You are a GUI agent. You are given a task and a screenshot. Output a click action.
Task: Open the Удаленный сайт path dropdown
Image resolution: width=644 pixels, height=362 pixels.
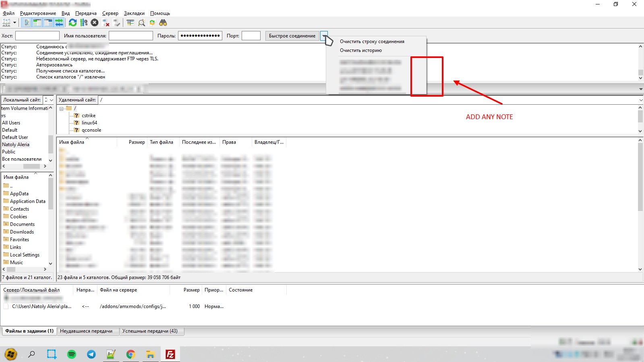[640, 100]
